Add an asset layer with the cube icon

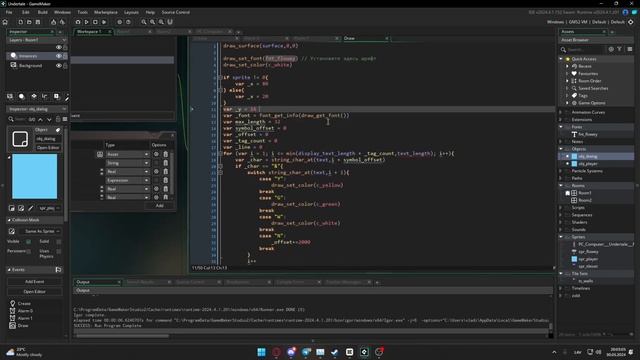click(x=56, y=96)
